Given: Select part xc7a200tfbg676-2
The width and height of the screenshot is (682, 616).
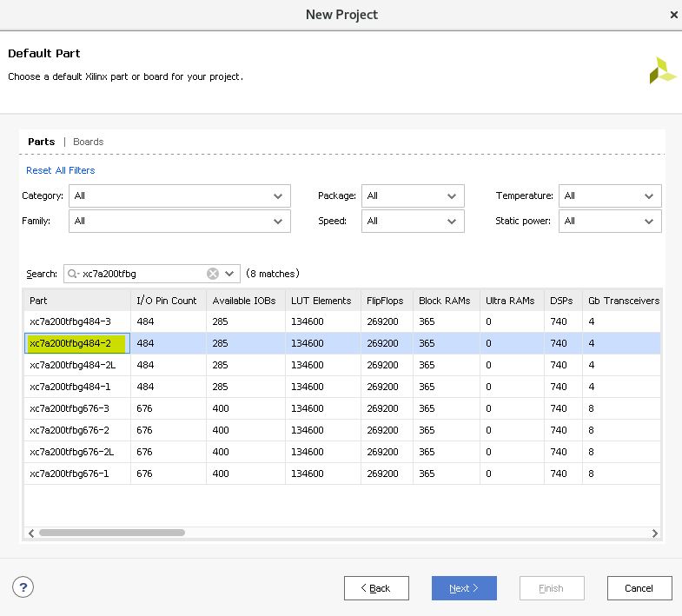Looking at the screenshot, I should pyautogui.click(x=70, y=430).
